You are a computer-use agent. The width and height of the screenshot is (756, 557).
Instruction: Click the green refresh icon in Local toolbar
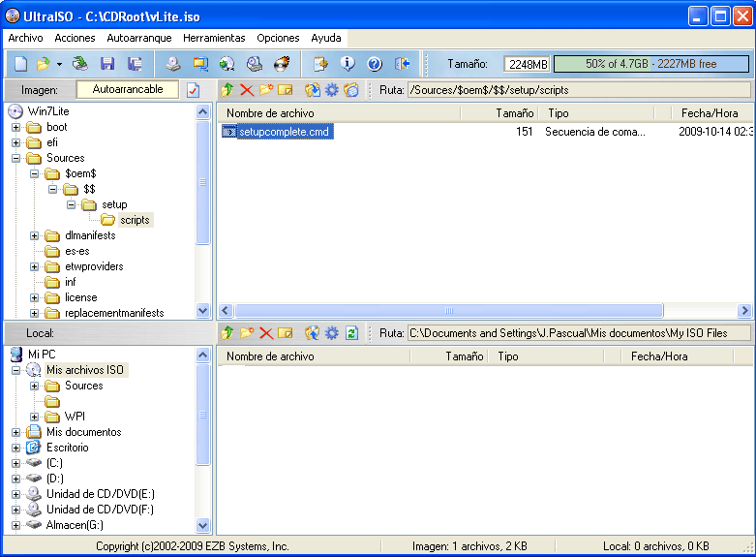coord(351,332)
